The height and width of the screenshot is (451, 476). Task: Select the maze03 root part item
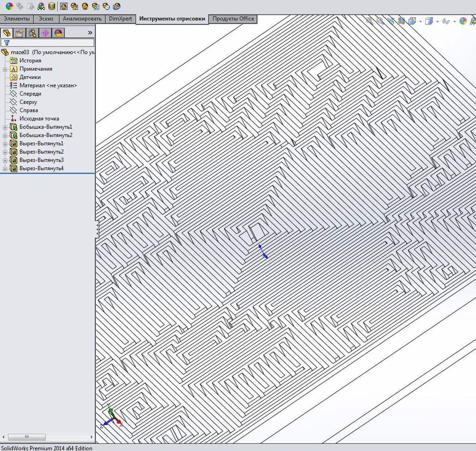48,52
